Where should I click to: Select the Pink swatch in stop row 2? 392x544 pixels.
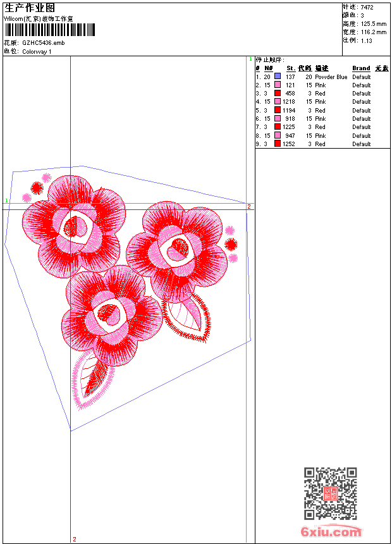point(277,85)
